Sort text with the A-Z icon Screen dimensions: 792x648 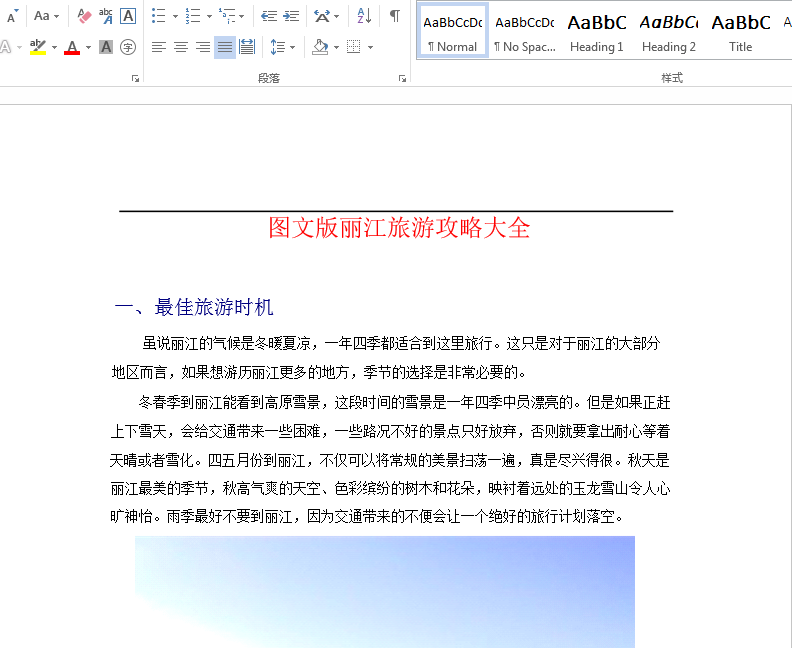(x=364, y=16)
